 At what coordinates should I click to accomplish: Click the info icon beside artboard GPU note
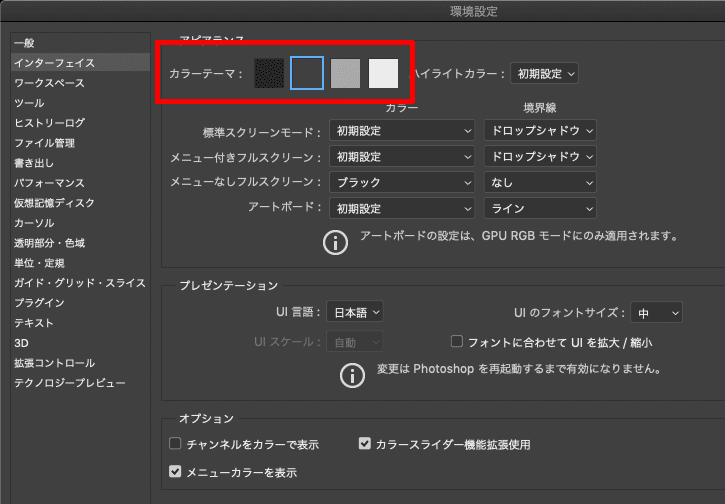pos(335,242)
